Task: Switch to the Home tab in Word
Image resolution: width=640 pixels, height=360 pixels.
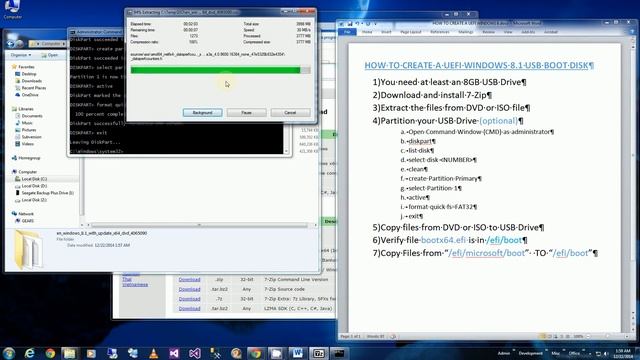Action: click(x=367, y=32)
